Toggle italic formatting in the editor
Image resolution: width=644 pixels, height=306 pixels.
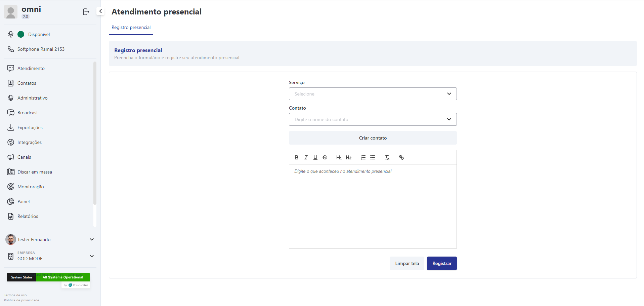point(306,157)
